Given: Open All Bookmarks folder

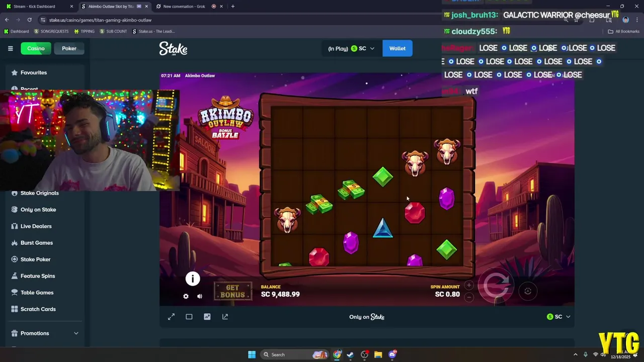Looking at the screenshot, I should pos(623,31).
